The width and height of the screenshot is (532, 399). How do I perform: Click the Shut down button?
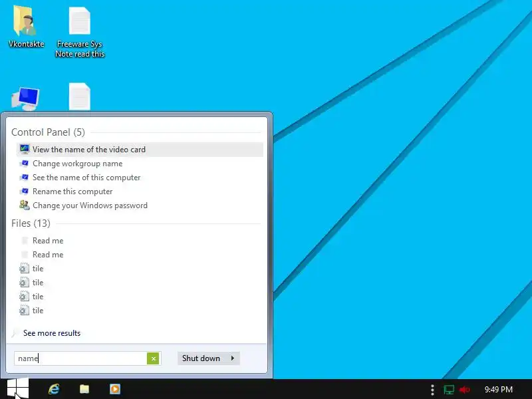click(201, 358)
